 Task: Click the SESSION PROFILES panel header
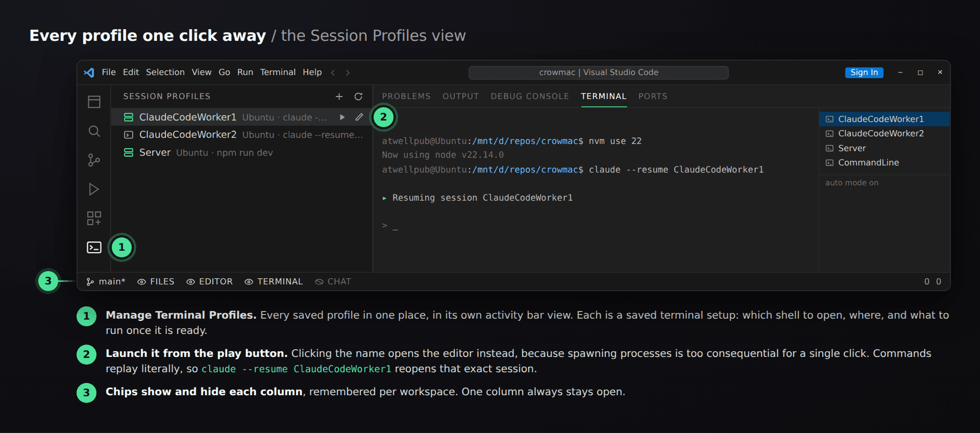[x=167, y=97]
